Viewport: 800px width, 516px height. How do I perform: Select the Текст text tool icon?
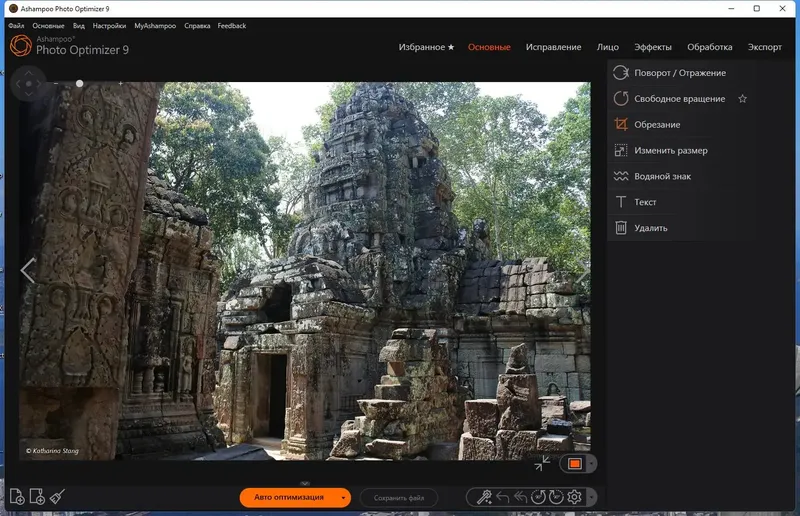point(621,202)
